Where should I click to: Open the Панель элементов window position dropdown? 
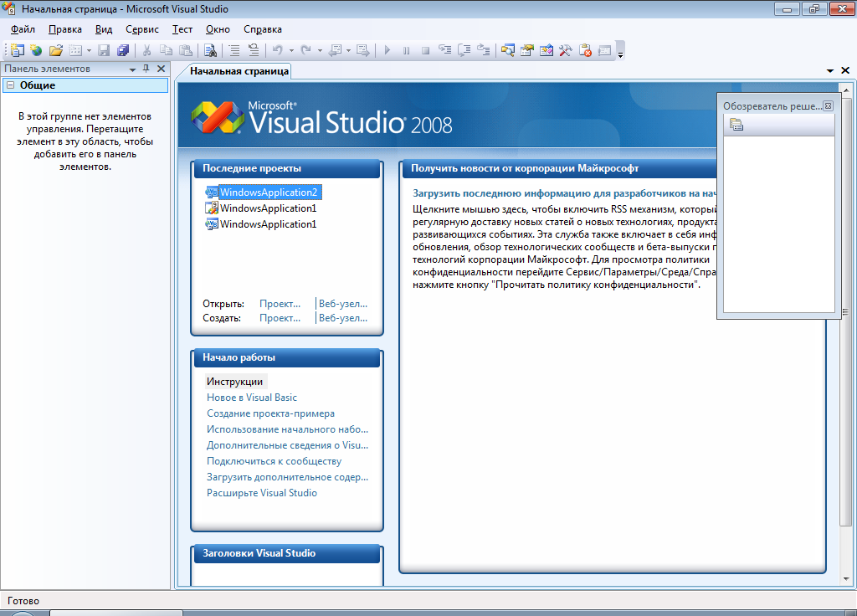tap(132, 69)
